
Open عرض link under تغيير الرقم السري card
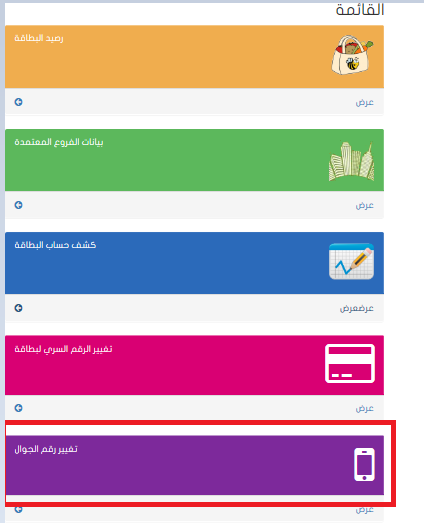click(365, 409)
